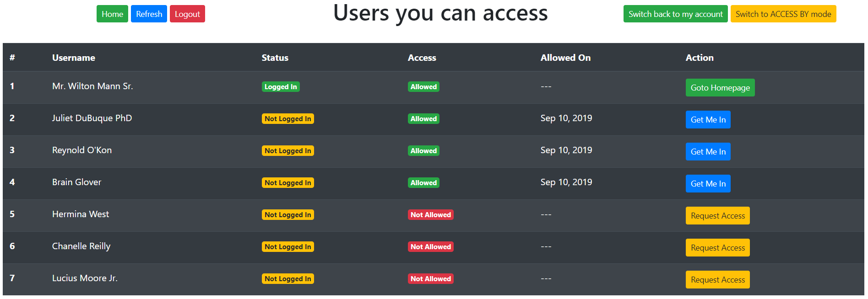This screenshot has width=868, height=299.
Task: Click Juliet DuBuque's Not Logged In badge
Action: click(x=288, y=119)
